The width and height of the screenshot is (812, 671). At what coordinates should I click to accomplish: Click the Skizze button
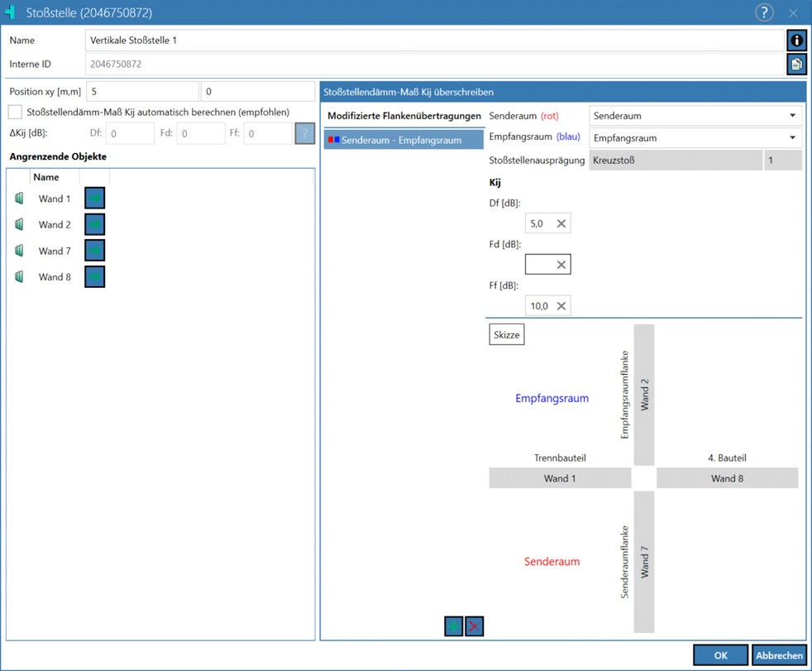click(x=506, y=335)
